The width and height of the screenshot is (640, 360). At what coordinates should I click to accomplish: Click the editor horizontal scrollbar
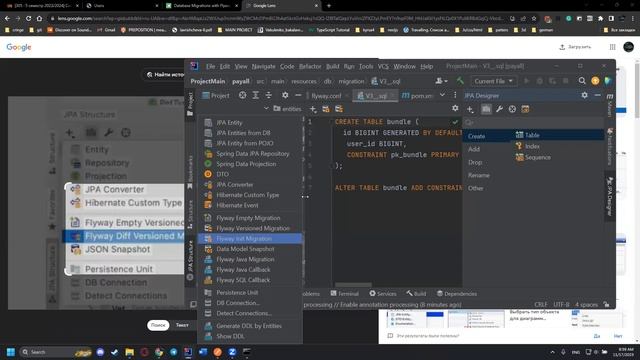[x=353, y=284]
